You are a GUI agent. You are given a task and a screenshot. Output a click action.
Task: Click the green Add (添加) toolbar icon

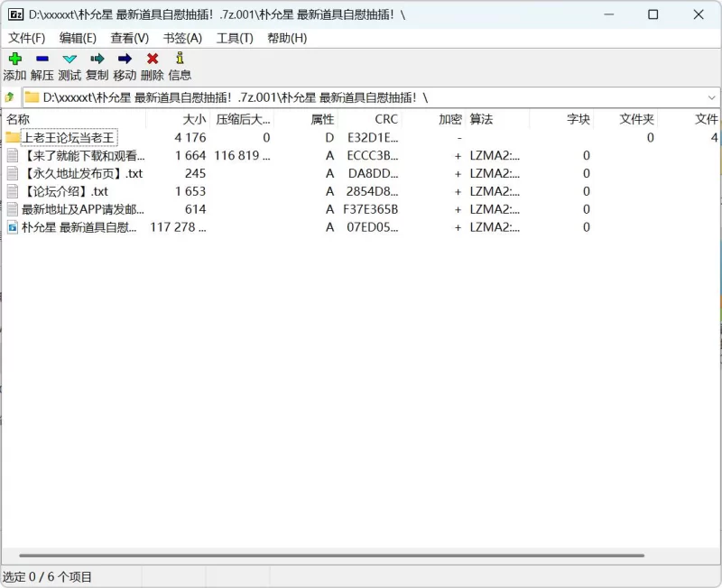click(x=14, y=60)
